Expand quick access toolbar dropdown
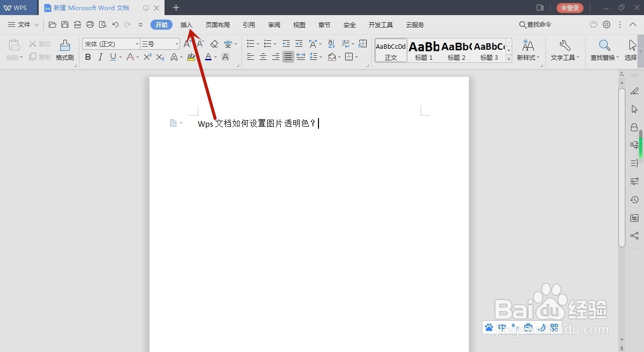 (140, 25)
